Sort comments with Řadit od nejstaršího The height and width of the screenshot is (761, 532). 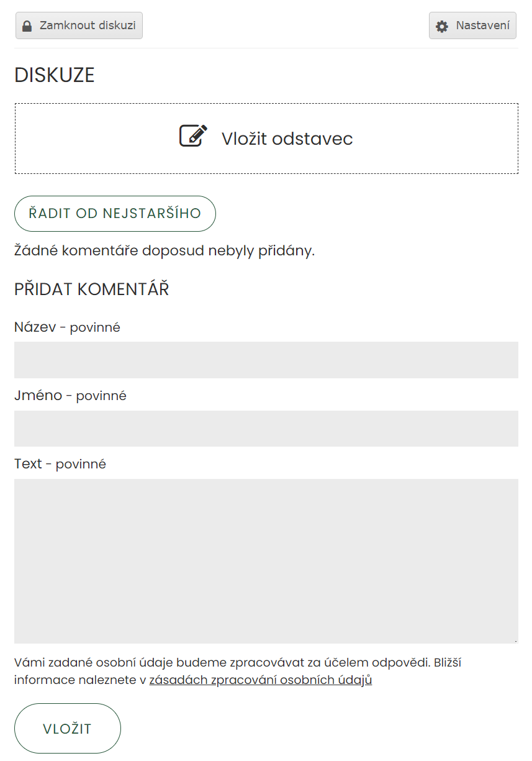[115, 214]
